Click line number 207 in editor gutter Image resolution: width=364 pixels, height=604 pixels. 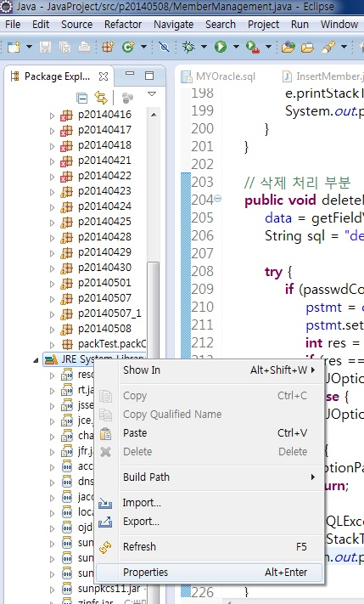(203, 253)
